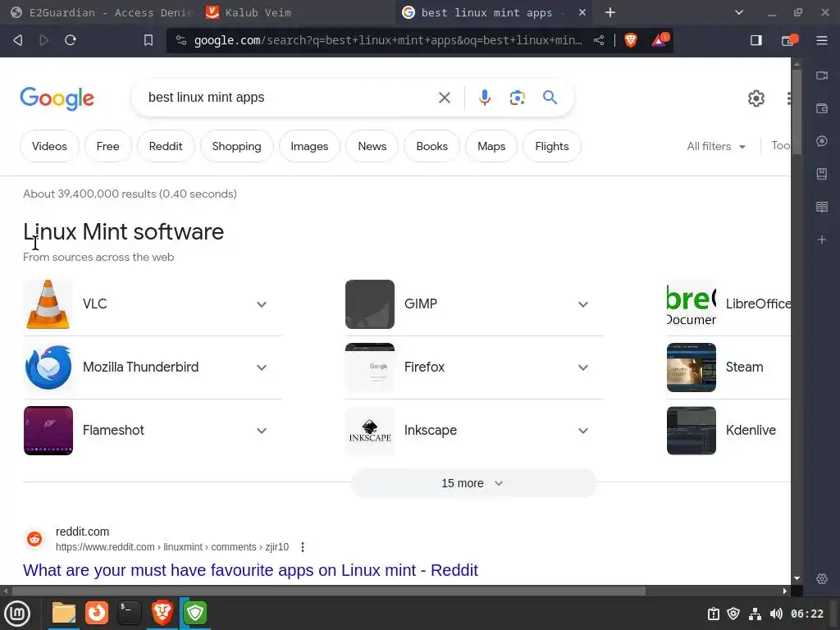Filter results by Images

(x=309, y=146)
